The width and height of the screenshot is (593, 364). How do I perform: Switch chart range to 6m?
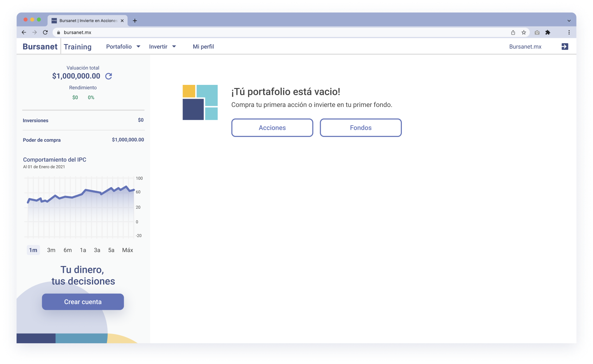(68, 250)
